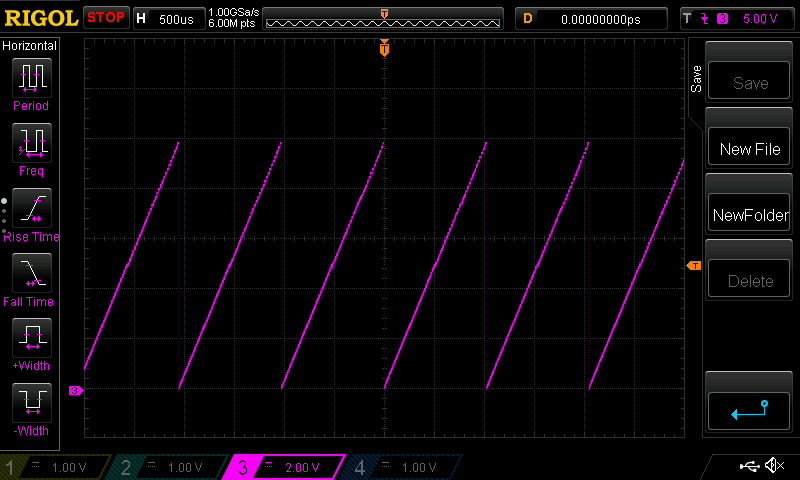The width and height of the screenshot is (800, 480).
Task: Click the Delete button
Action: coord(748,279)
